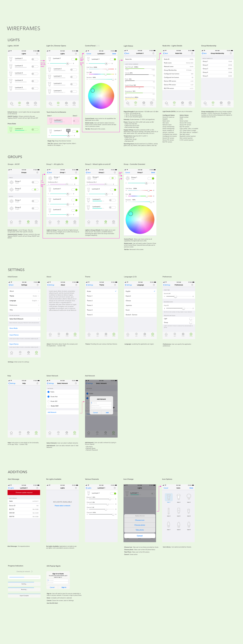The height and width of the screenshot is (644, 243).
Task: Go Back from the Light Status screen
Action: click(127, 53)
